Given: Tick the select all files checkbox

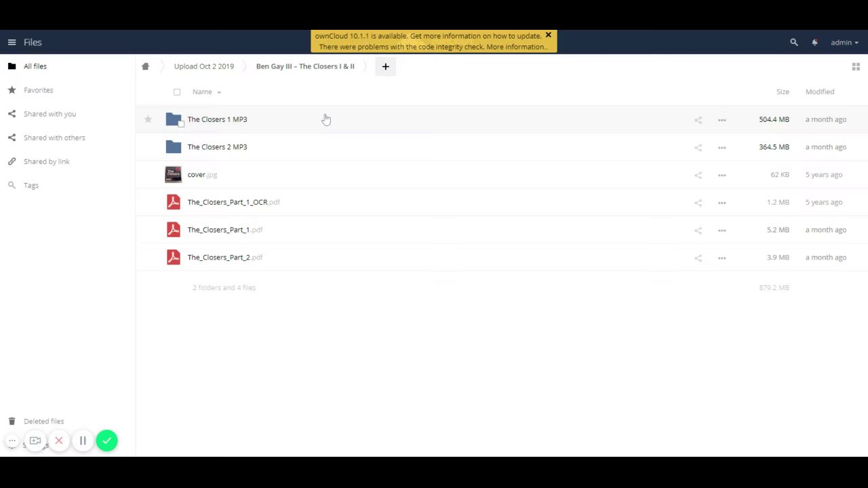Looking at the screenshot, I should [177, 92].
